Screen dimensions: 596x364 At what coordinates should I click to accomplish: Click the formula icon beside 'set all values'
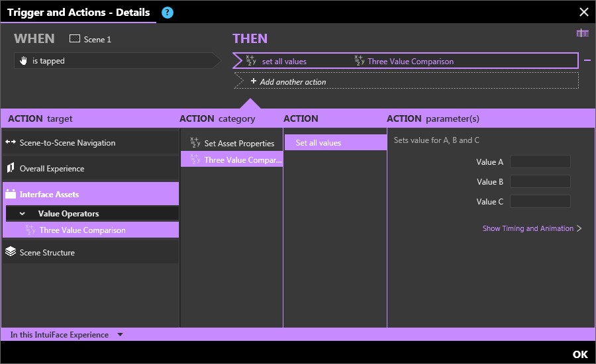click(251, 60)
